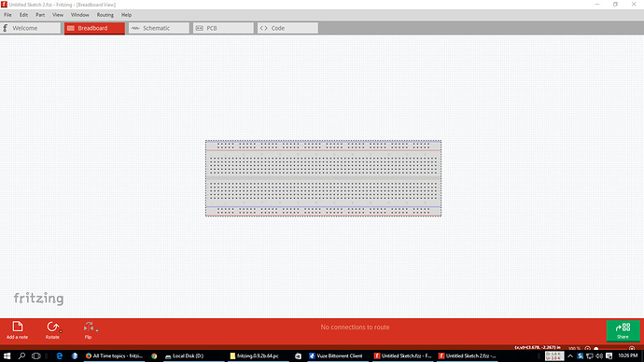Select the Breadboard view tab
This screenshot has height=362, width=644.
(x=94, y=28)
